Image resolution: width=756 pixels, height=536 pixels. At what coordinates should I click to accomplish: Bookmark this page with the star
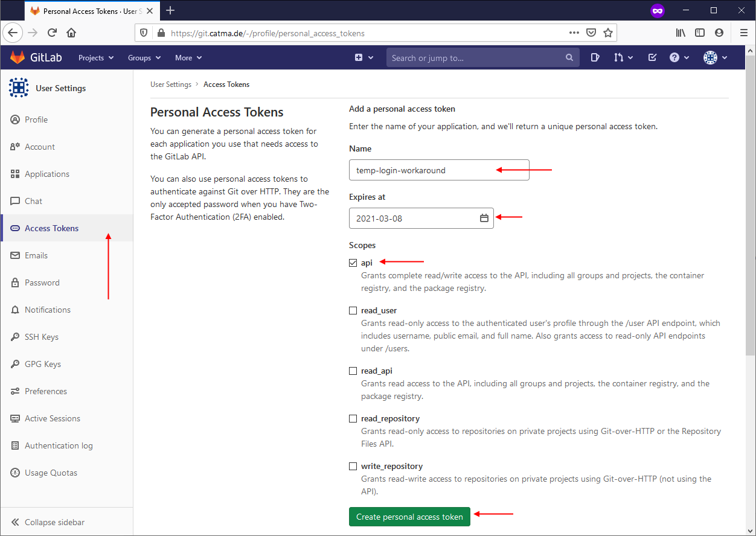pos(608,33)
